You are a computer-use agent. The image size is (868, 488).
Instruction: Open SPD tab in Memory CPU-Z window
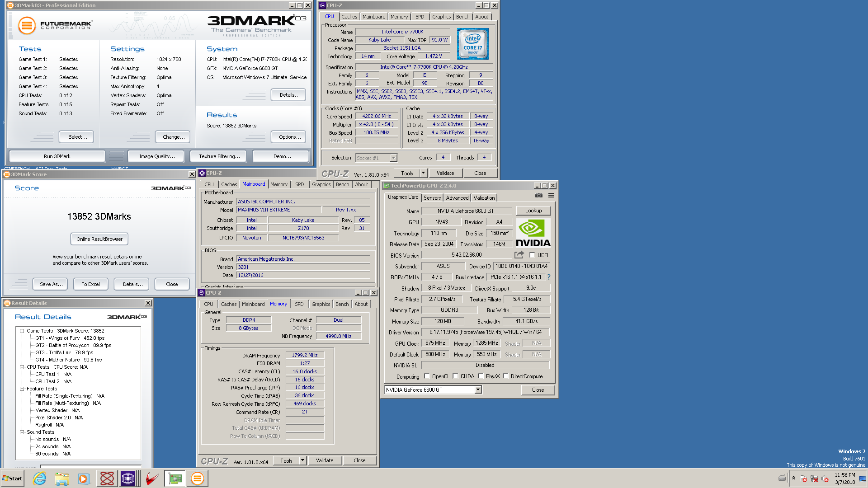click(299, 304)
